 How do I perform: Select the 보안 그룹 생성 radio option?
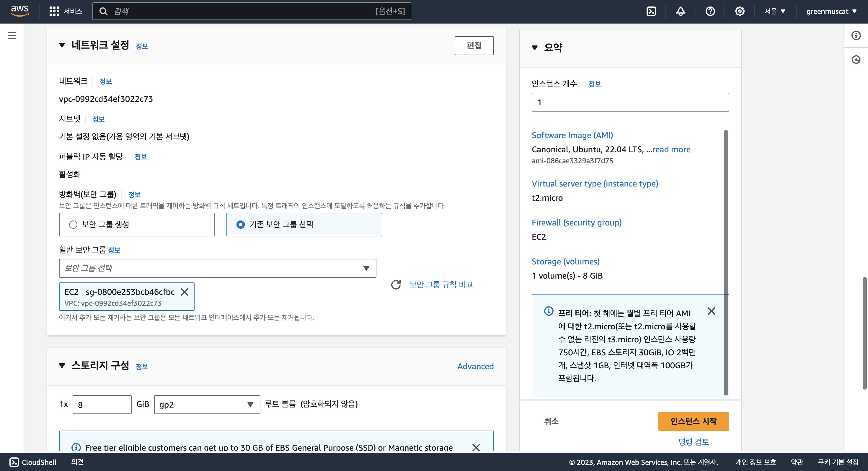point(73,225)
